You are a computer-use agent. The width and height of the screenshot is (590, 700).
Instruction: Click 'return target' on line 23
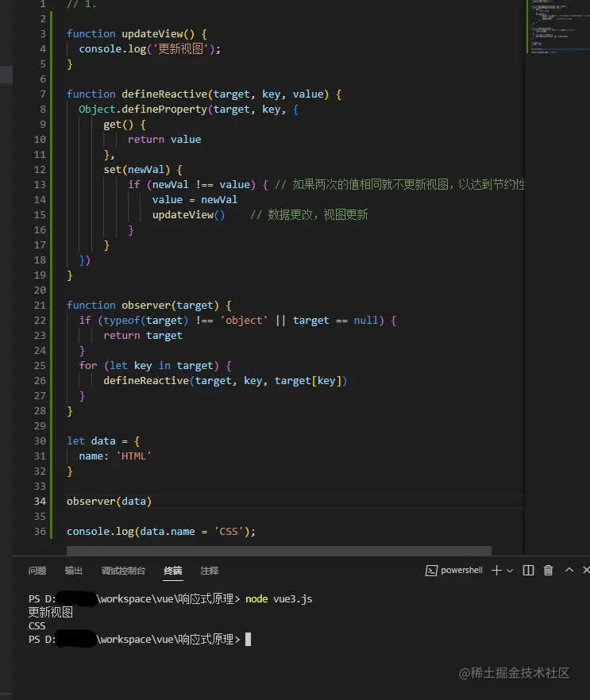(143, 336)
